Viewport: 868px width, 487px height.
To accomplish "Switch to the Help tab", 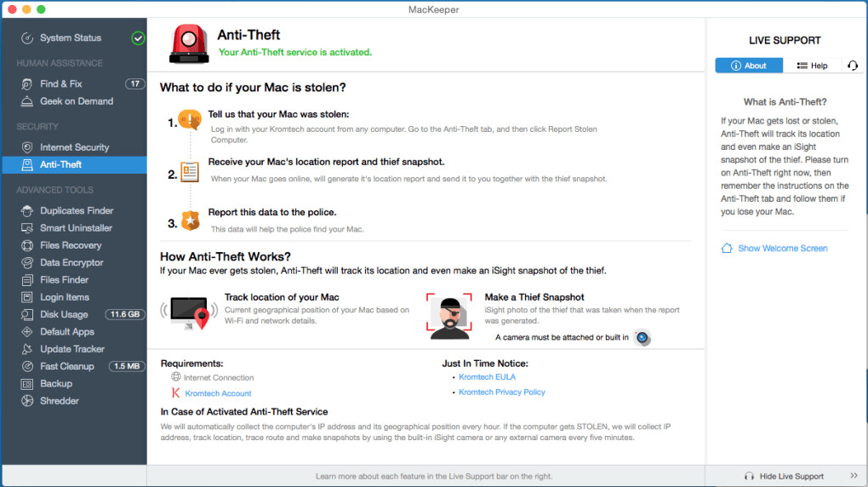I will coord(812,66).
